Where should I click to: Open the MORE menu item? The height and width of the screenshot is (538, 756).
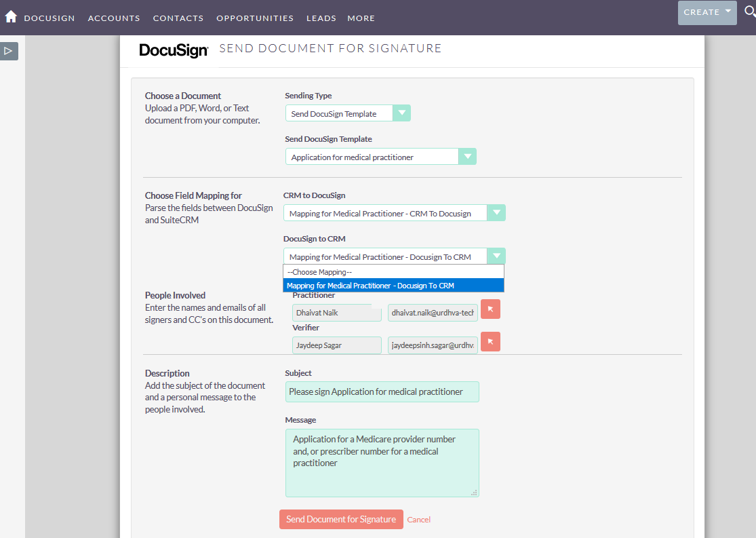361,18
